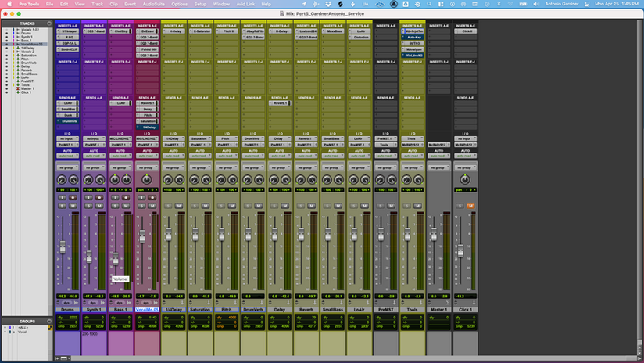Open Lexicon224 insert on Reverb channel
644x363 pixels.
point(306,31)
